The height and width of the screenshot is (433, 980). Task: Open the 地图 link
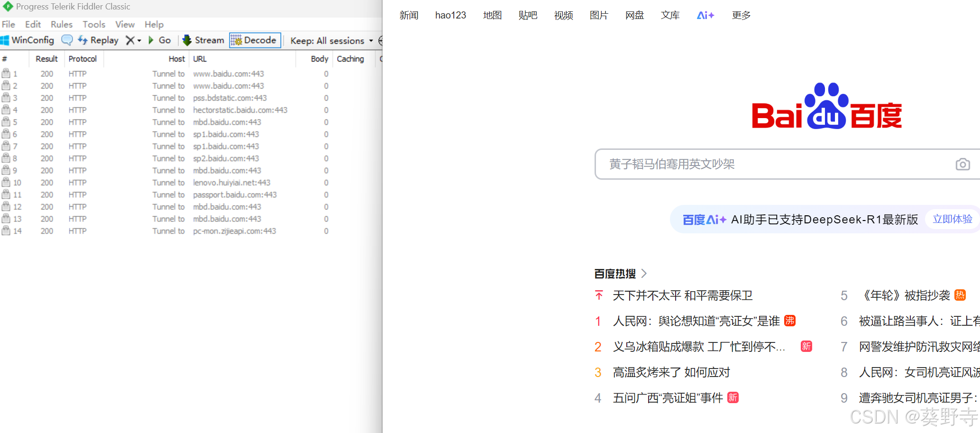[492, 15]
